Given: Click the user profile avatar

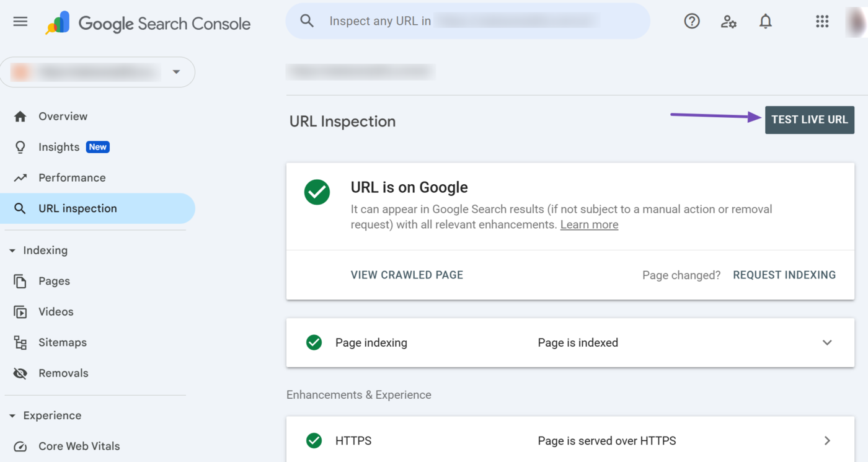Looking at the screenshot, I should 857,22.
